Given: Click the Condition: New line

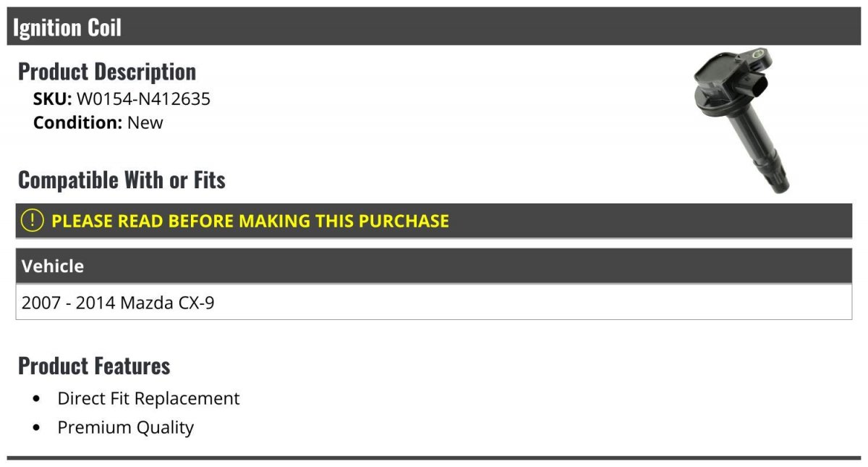Looking at the screenshot, I should coord(98,122).
